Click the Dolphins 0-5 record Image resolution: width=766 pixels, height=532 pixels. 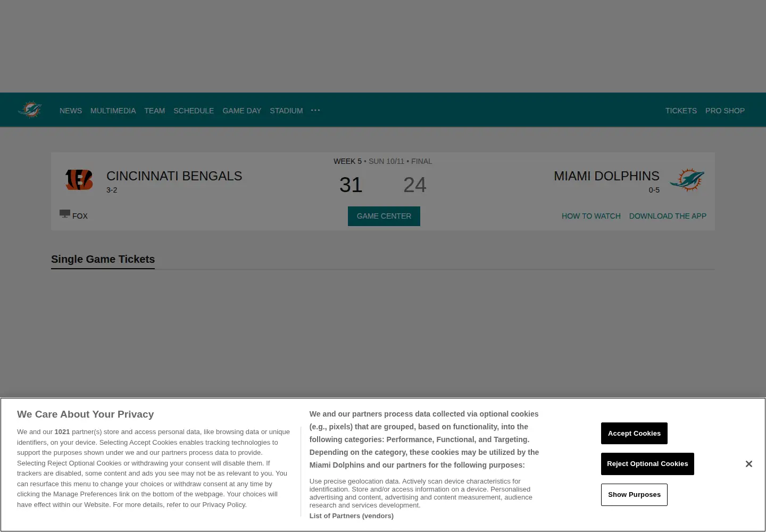coord(654,190)
